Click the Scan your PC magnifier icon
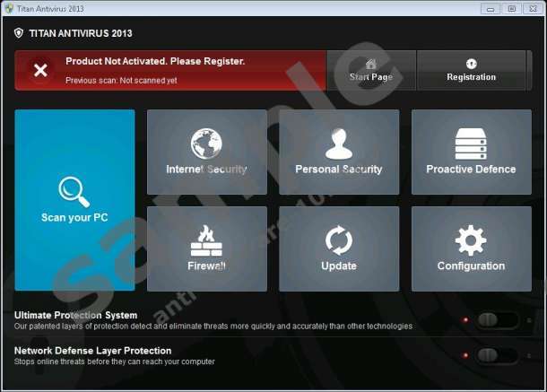This screenshot has width=547, height=392. pyautogui.click(x=74, y=190)
